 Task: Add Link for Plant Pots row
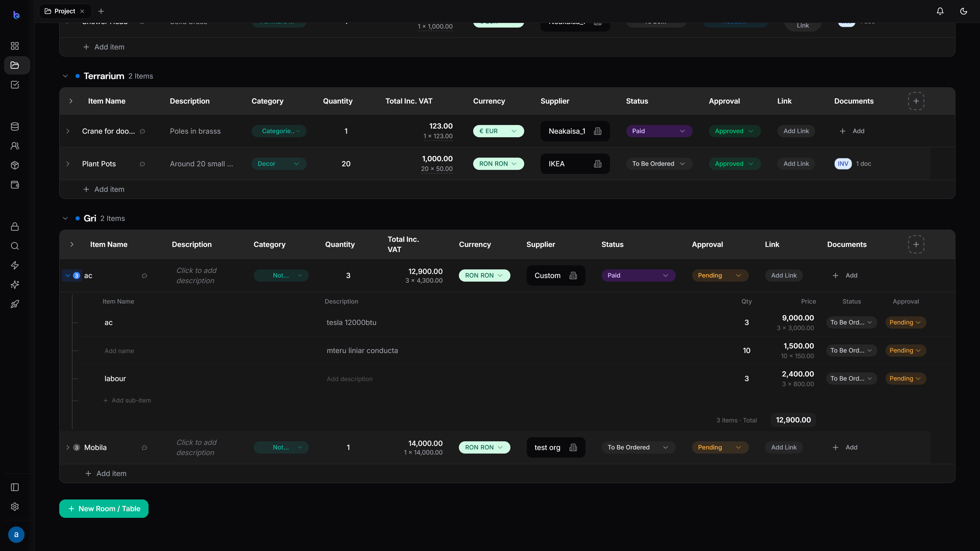point(796,164)
